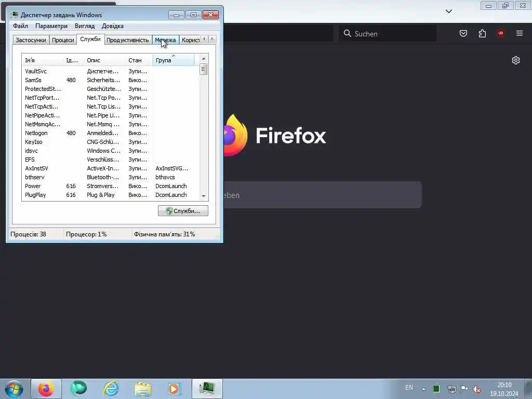
Task: Select the idsvc service row
Action: point(111,151)
